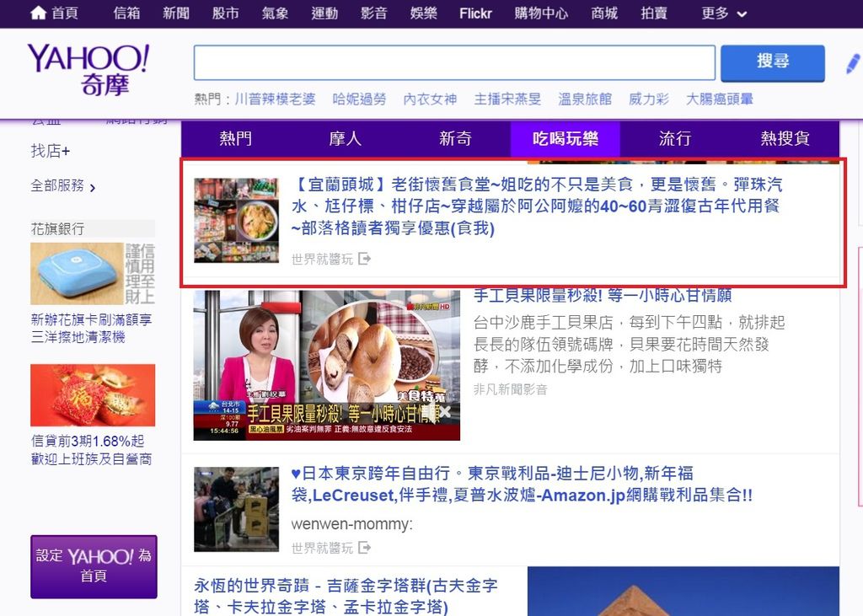Switch to the 熱門 tab

coord(236,138)
